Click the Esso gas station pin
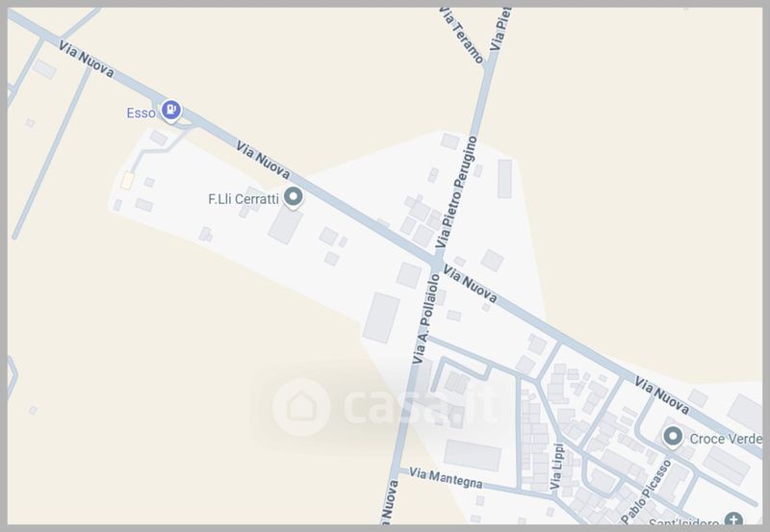Image resolution: width=770 pixels, height=532 pixels. (171, 111)
